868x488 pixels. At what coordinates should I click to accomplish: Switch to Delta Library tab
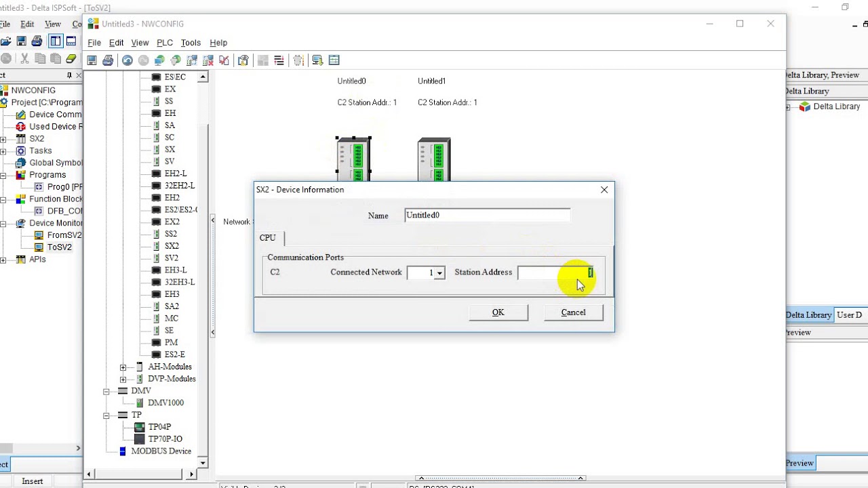[808, 315]
